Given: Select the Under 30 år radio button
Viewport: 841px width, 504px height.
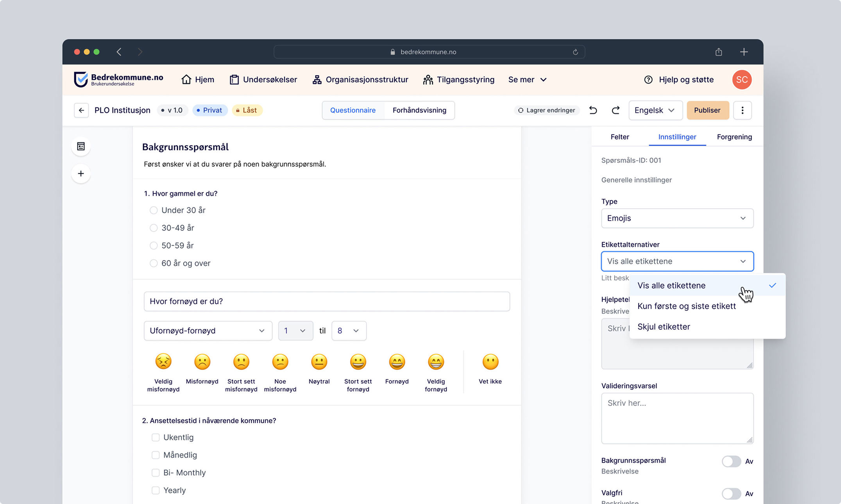Looking at the screenshot, I should pos(154,210).
